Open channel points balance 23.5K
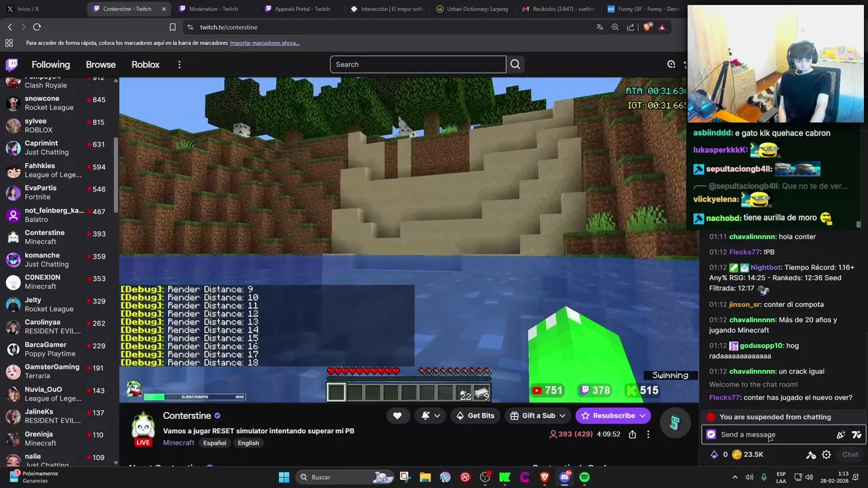This screenshot has height=488, width=868. coord(747,455)
